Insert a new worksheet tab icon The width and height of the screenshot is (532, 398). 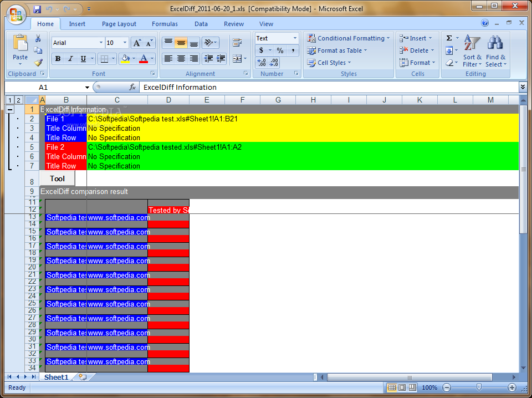point(83,377)
